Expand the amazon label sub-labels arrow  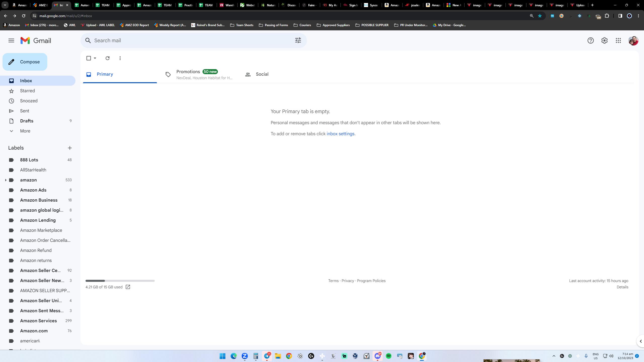tap(6, 180)
